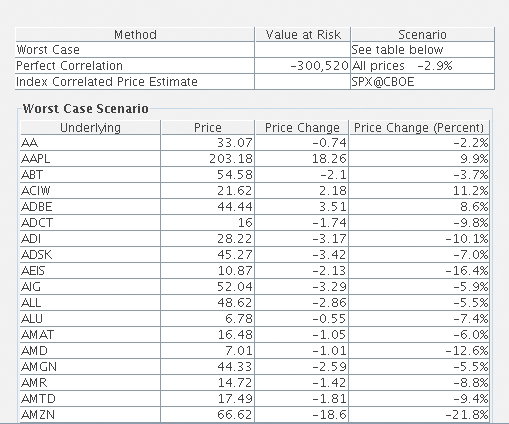Click the AIG price cell 52.04

[207, 287]
